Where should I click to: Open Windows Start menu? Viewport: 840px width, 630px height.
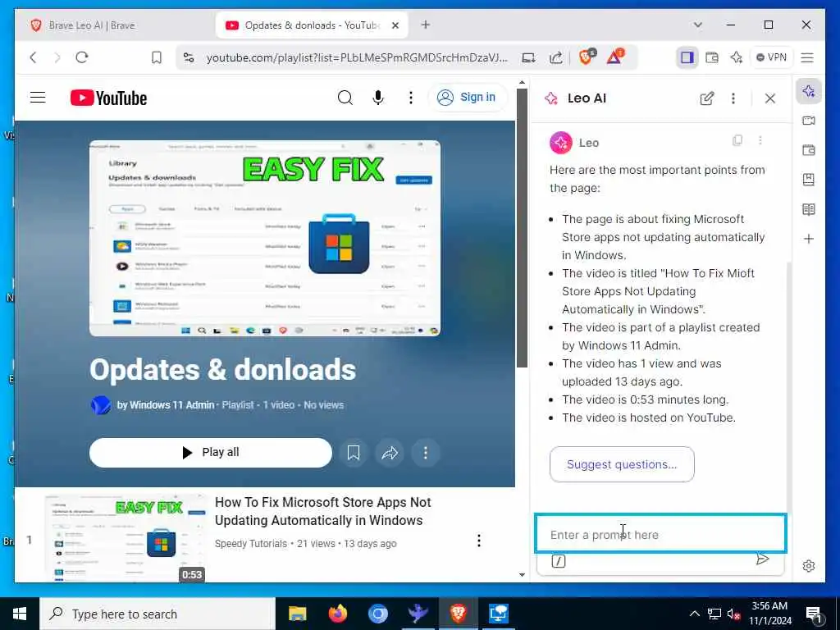[x=20, y=614]
